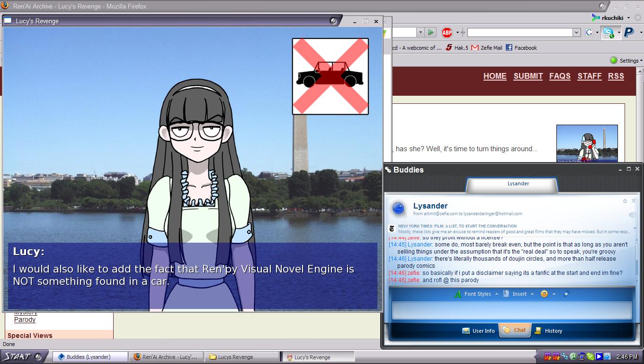This screenshot has width=644, height=364.
Task: Open the emoticon smiley picker
Action: point(544,294)
